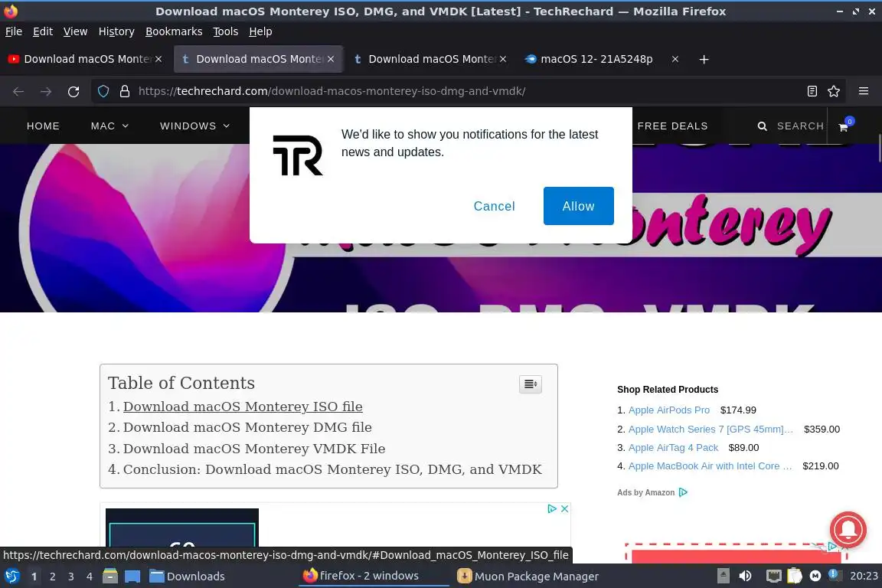This screenshot has width=882, height=588.
Task: Click the forward arrow navigation button
Action: 46,91
